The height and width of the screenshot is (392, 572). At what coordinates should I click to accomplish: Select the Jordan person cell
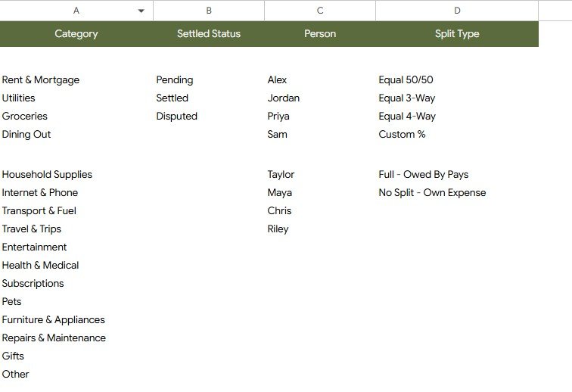coord(320,98)
